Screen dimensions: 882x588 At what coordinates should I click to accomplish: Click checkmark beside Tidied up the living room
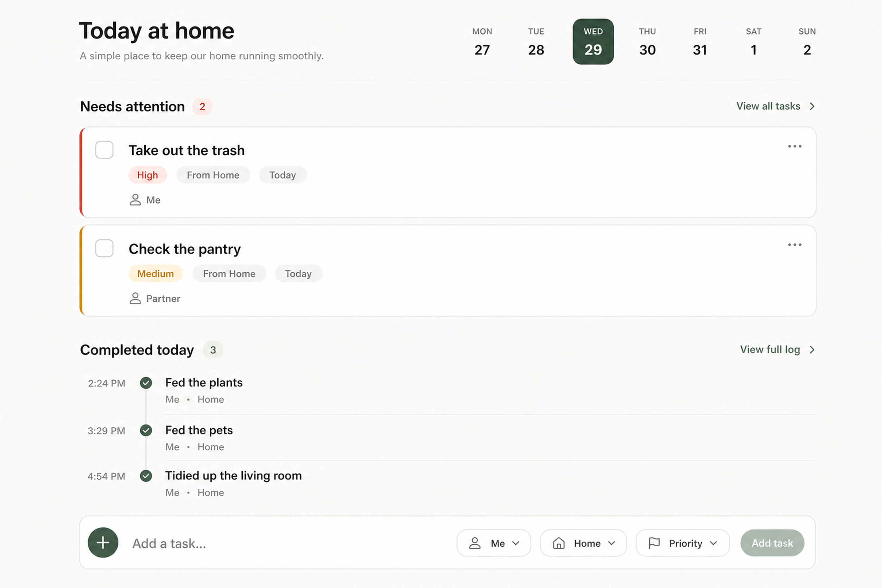(146, 476)
